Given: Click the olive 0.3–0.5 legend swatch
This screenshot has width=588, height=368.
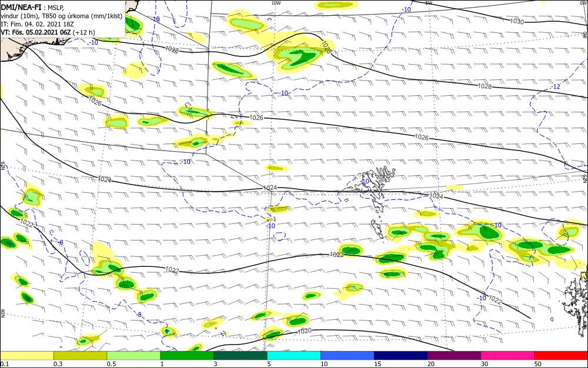Looking at the screenshot, I should click(80, 355).
